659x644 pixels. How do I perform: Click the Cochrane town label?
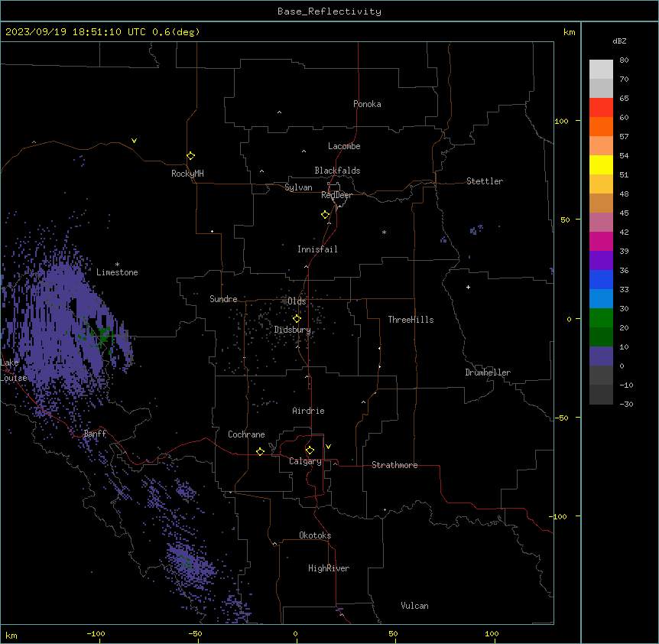(246, 434)
